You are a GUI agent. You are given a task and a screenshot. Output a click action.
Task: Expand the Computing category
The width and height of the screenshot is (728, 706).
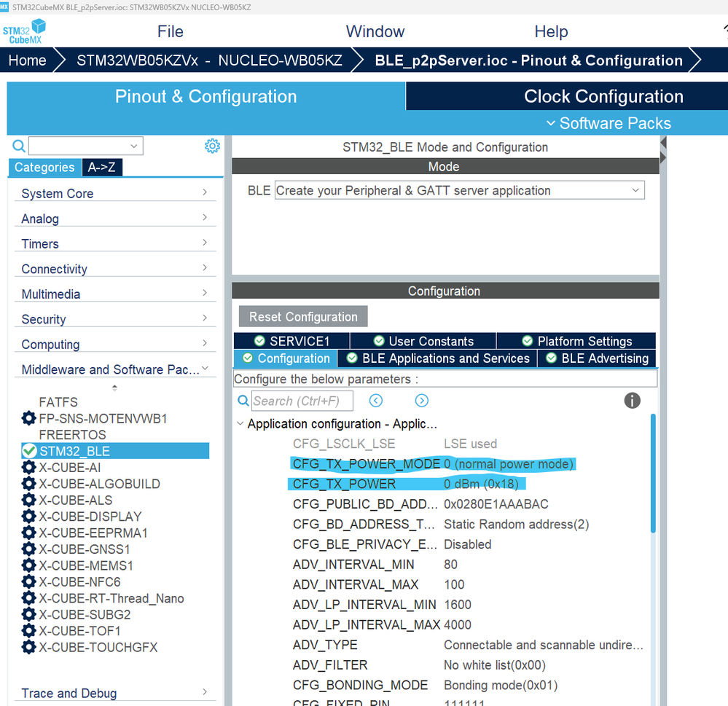(205, 342)
